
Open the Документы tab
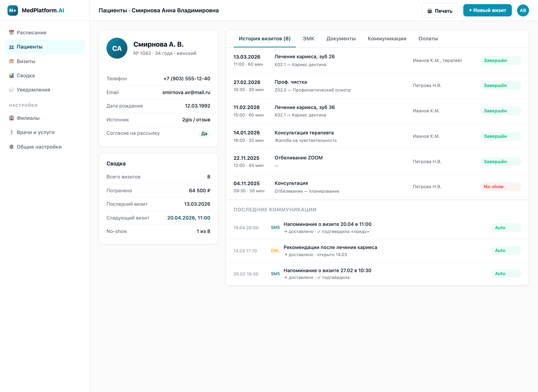click(x=341, y=39)
